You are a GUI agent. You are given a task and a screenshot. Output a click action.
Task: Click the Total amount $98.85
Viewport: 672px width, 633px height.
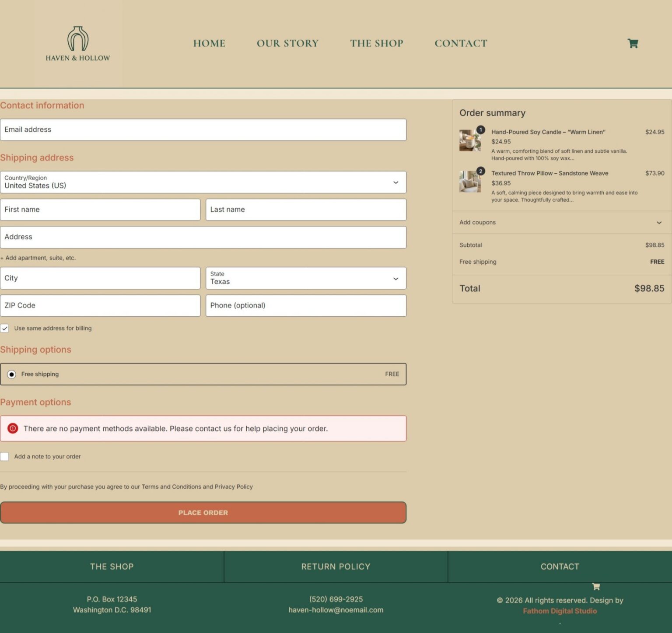click(x=649, y=288)
